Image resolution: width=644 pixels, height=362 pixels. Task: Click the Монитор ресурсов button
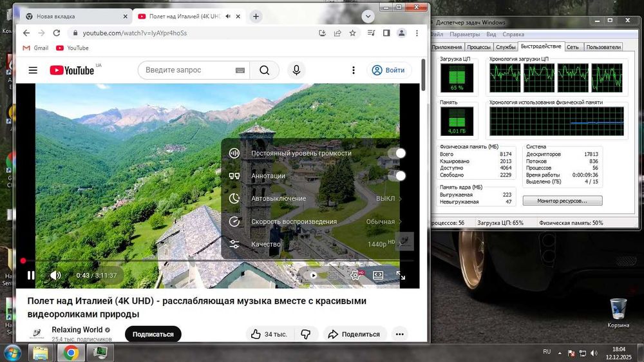562,201
